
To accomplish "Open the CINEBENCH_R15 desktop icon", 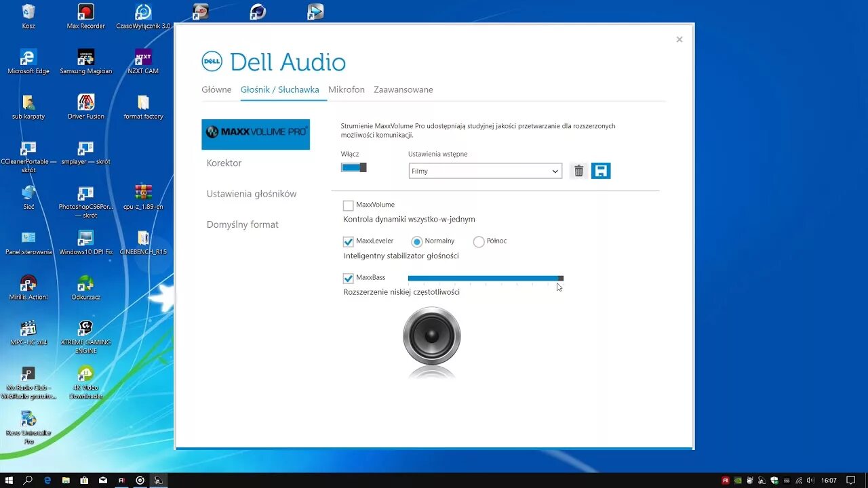I will tap(143, 243).
